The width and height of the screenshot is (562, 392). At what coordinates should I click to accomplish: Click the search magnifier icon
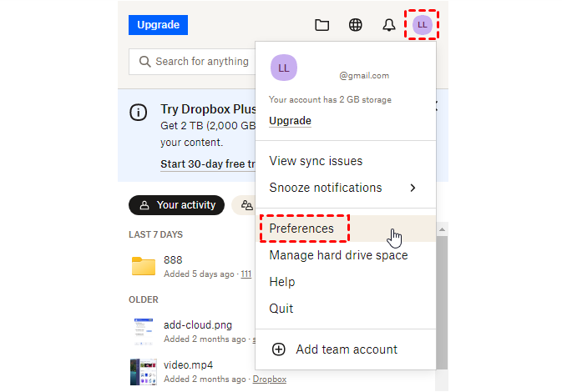click(x=144, y=62)
